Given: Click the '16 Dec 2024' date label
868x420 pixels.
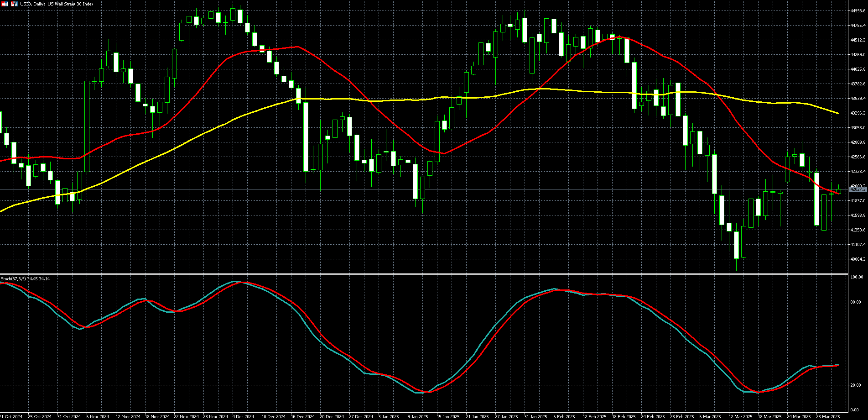Looking at the screenshot, I should (303, 417).
